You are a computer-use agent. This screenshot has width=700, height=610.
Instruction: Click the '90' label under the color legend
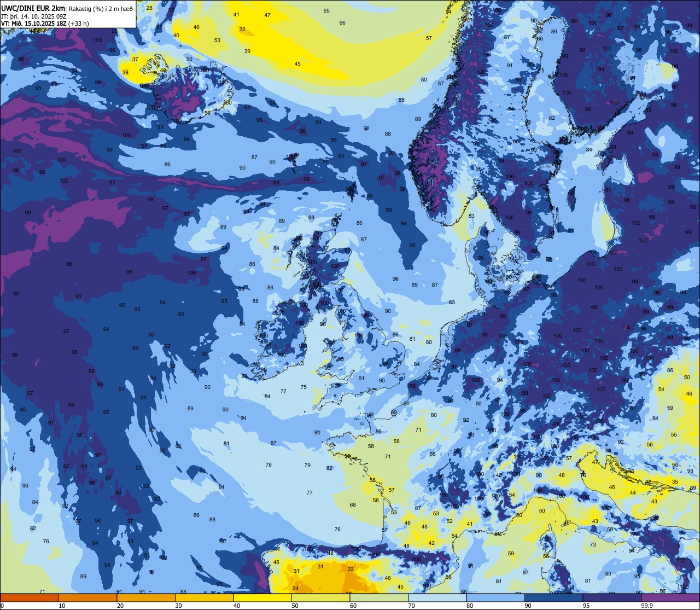[528, 606]
